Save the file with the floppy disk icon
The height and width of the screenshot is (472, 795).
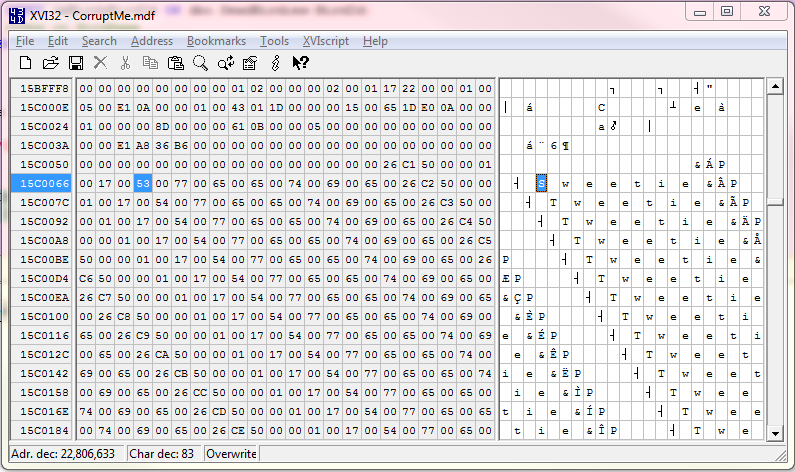tap(75, 63)
